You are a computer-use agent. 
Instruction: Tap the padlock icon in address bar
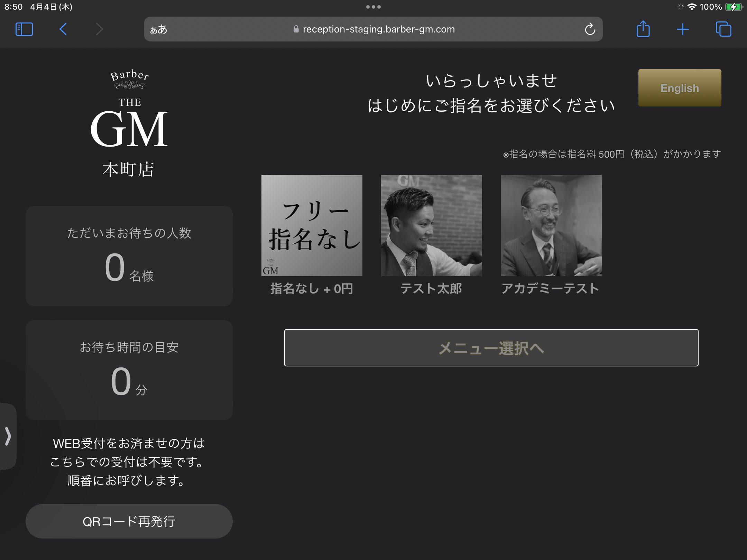[296, 29]
